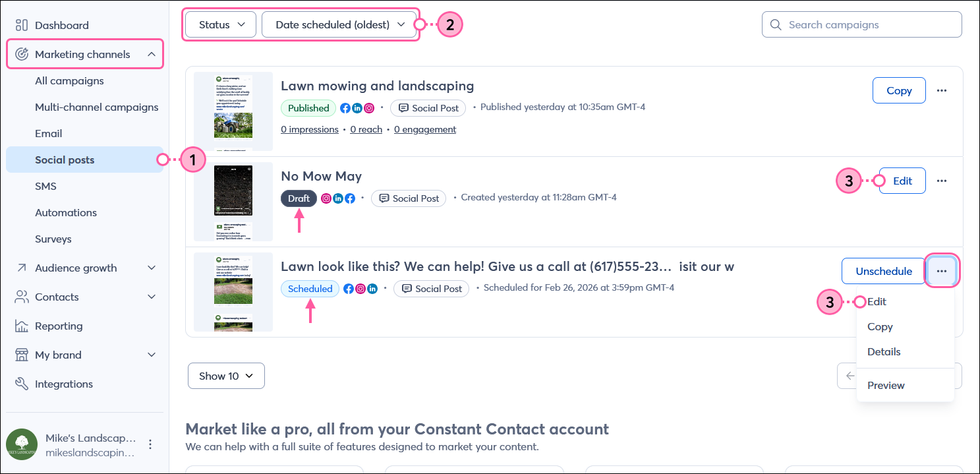This screenshot has width=980, height=474.
Task: Click the Search campaigns field
Action: click(862, 24)
